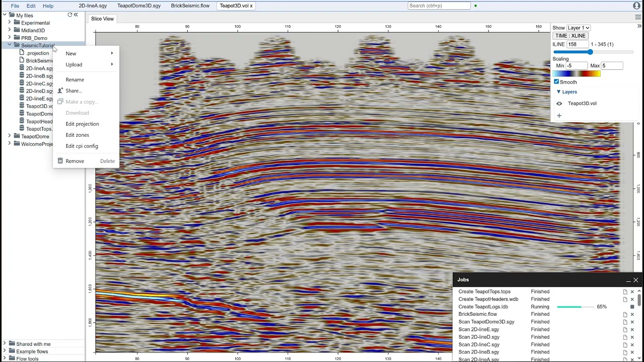Adjust the ILINE slider handle
The height and width of the screenshot is (362, 644).
tap(590, 52)
